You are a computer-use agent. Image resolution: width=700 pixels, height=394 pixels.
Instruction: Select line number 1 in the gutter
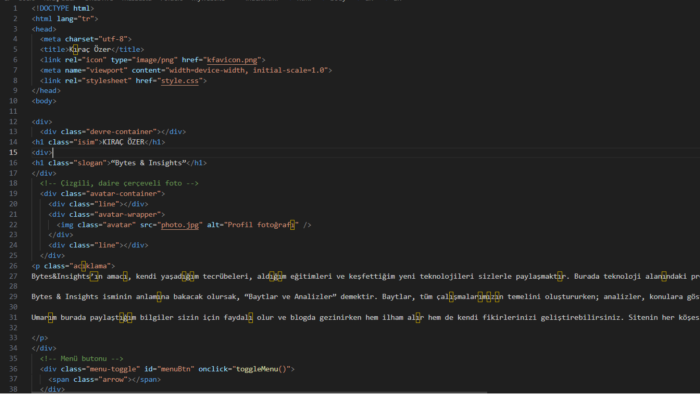15,8
